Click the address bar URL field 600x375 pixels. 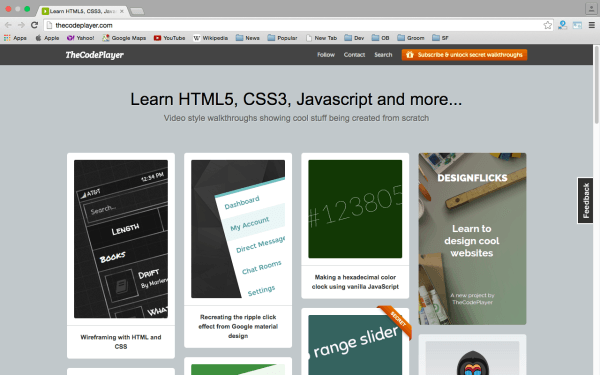point(298,25)
